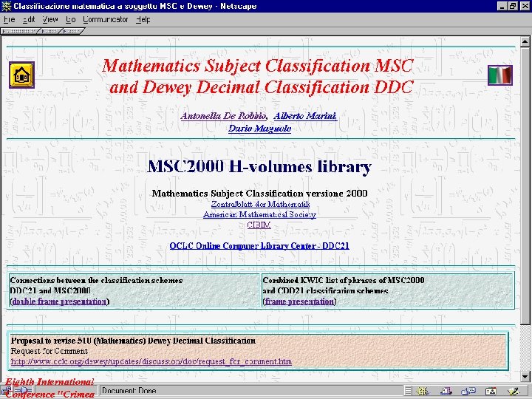Click the vertical scrollbar thumb
532x399 pixels.
pyautogui.click(x=525, y=185)
